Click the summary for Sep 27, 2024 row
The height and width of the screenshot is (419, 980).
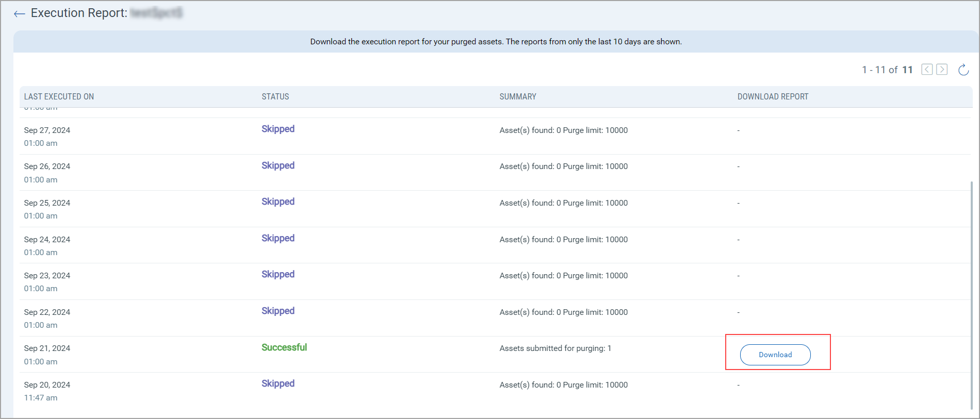tap(563, 130)
